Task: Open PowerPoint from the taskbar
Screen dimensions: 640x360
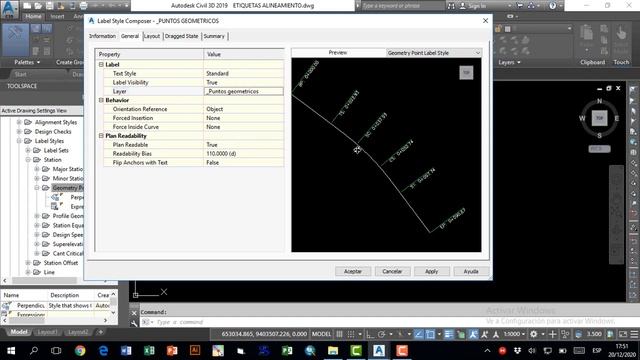Action: (x=172, y=351)
